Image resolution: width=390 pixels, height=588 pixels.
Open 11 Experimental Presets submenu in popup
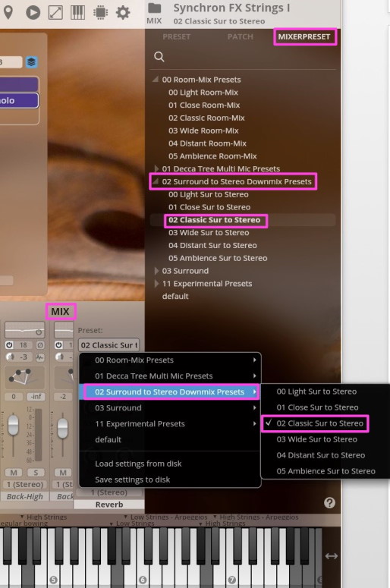coord(170,424)
